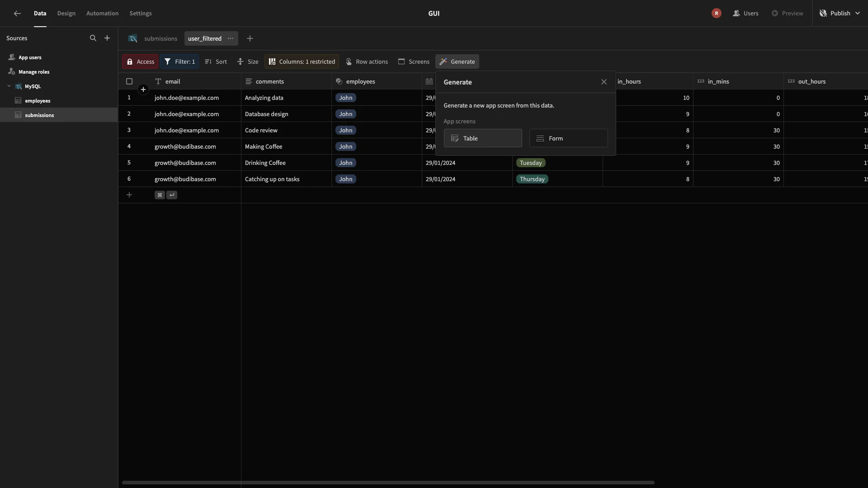Collapse the MySQL source tree
This screenshot has width=868, height=488.
(x=9, y=86)
